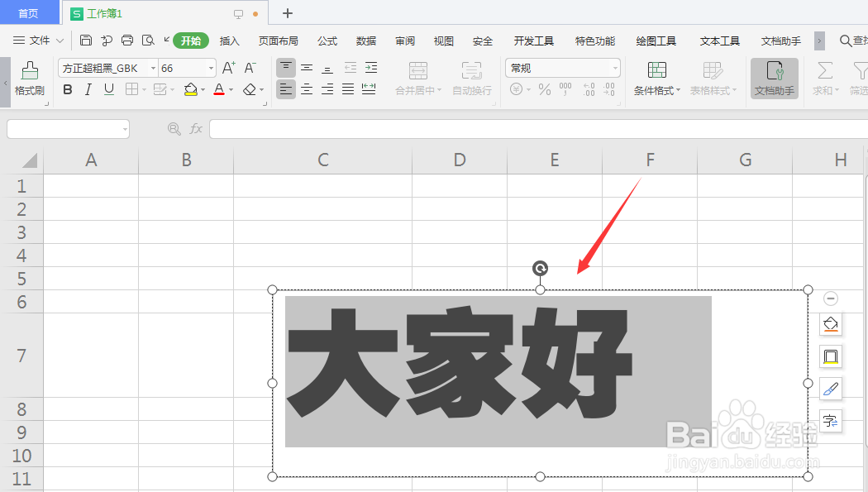Open the shape fill icon on right panel
Screen dimensions: 868x492
tap(830, 325)
